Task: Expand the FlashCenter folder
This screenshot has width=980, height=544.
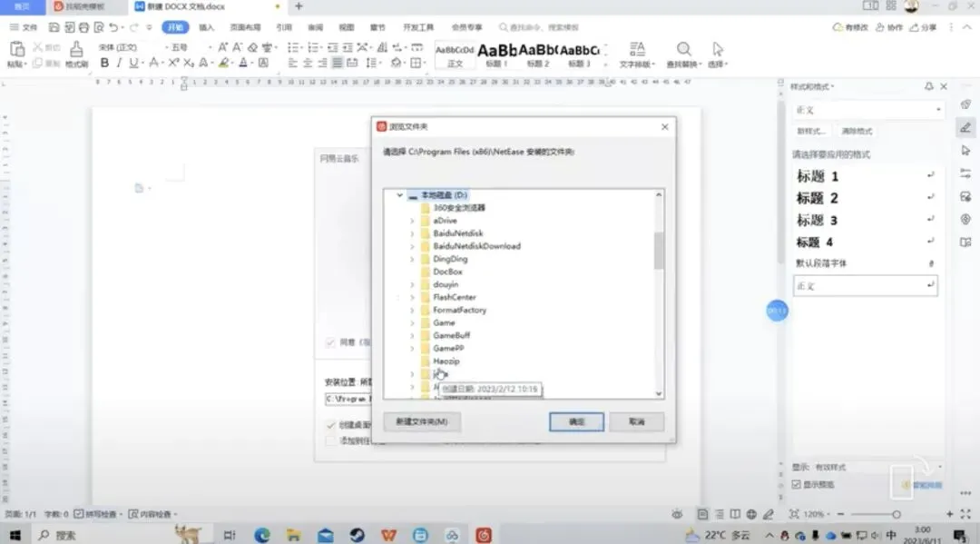Action: pyautogui.click(x=412, y=297)
